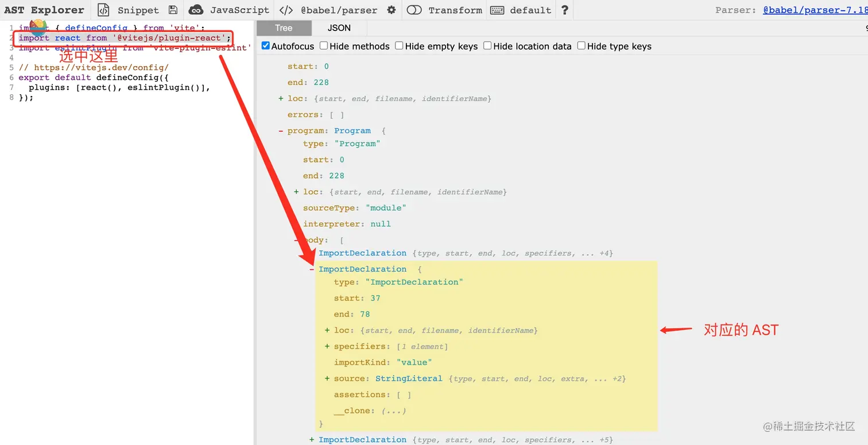Open parser settings gear icon

(x=392, y=10)
